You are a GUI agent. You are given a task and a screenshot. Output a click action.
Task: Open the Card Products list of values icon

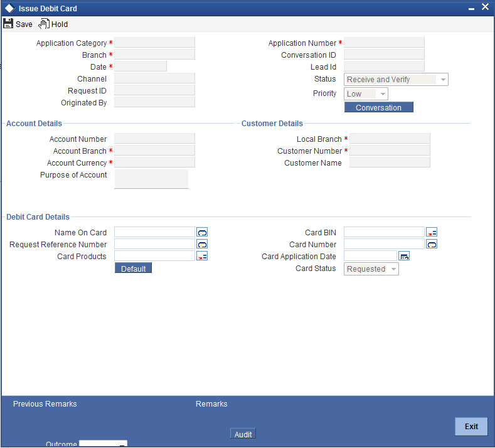point(202,256)
